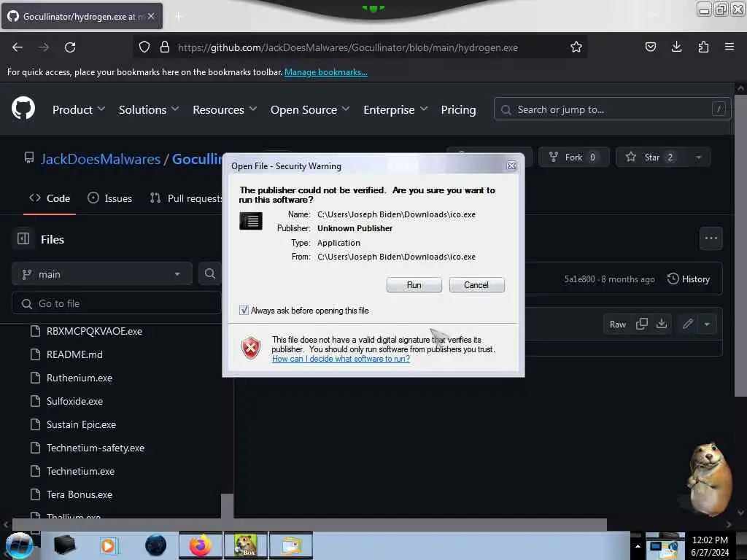Open the JackDoesMalwares profile link
Image resolution: width=747 pixels, height=560 pixels.
(x=101, y=158)
